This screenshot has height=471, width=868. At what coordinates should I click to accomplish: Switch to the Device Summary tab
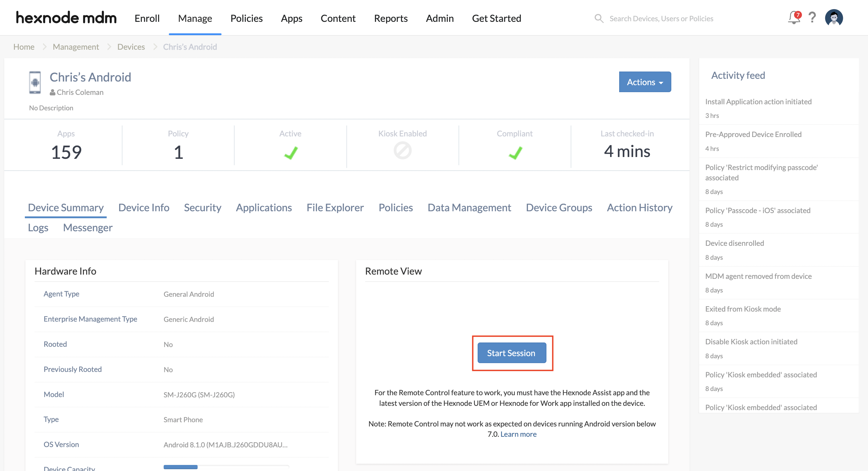point(66,208)
